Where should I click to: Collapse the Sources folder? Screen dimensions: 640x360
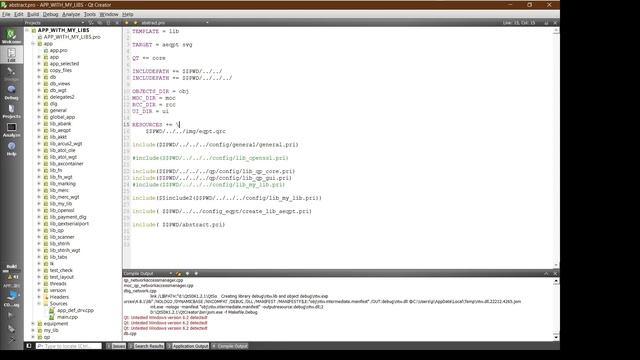pyautogui.click(x=39, y=304)
